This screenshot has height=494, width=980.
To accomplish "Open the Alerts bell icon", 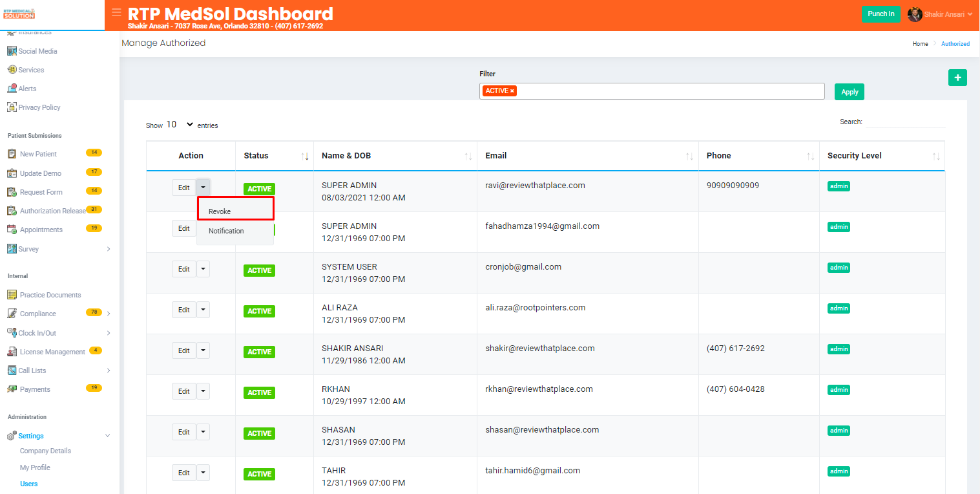I will tap(12, 89).
